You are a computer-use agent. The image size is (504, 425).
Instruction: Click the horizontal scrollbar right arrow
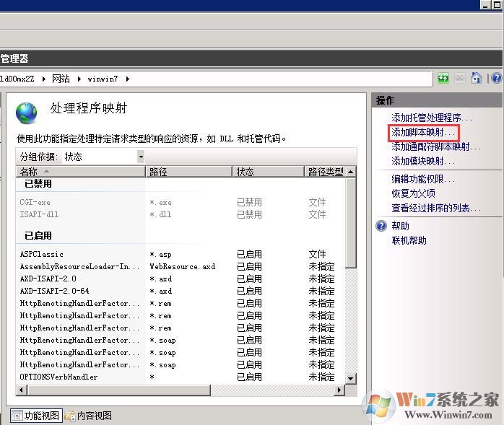339,390
